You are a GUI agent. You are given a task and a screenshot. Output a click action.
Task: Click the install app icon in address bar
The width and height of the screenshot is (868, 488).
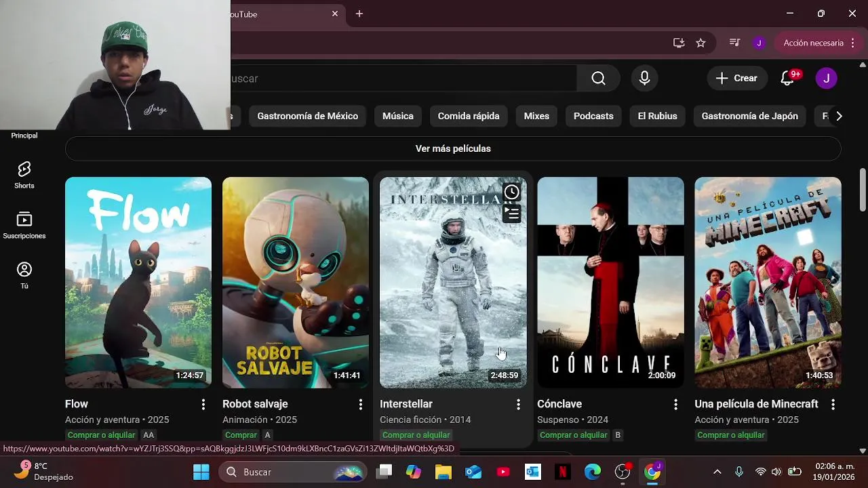click(679, 43)
